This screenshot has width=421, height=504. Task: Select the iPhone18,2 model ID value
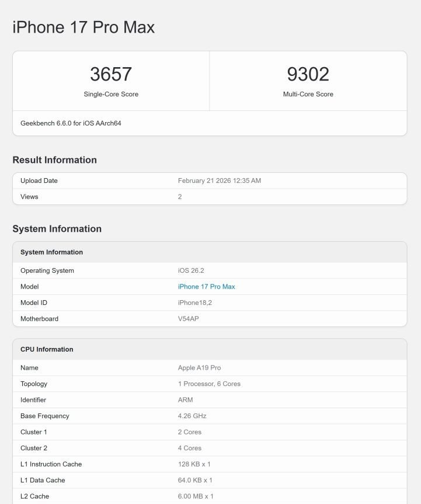point(195,303)
